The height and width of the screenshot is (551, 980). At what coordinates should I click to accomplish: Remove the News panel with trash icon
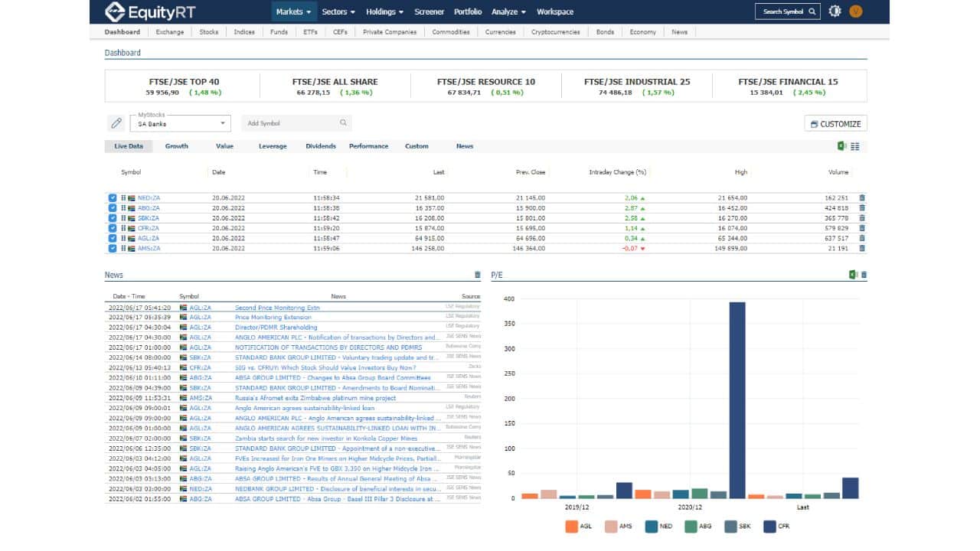point(478,275)
